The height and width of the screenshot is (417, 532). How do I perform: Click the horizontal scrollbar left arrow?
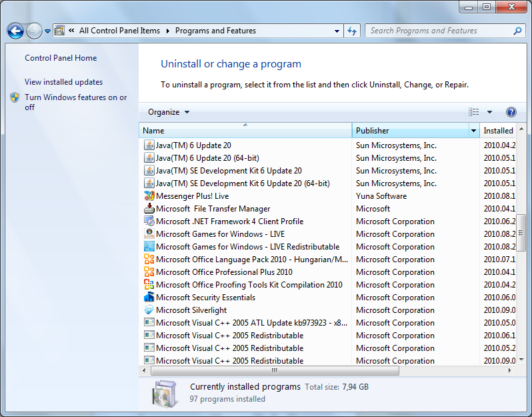click(x=144, y=370)
